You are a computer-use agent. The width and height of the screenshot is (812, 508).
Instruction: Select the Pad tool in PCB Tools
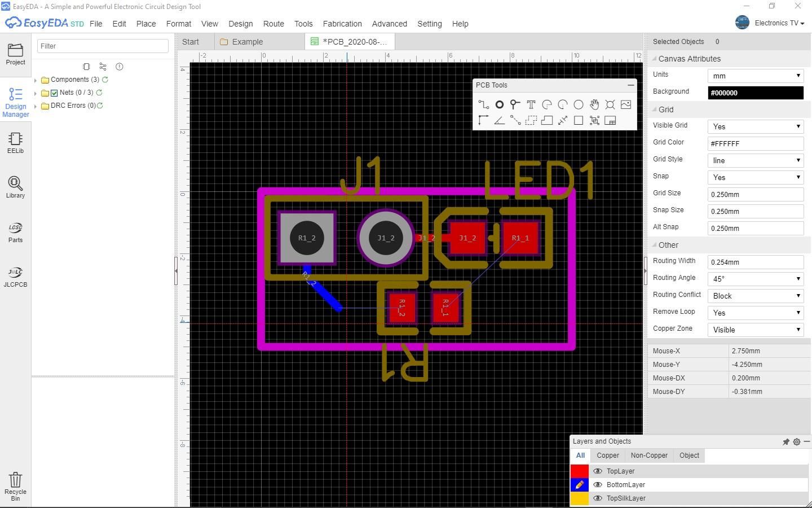tap(499, 104)
